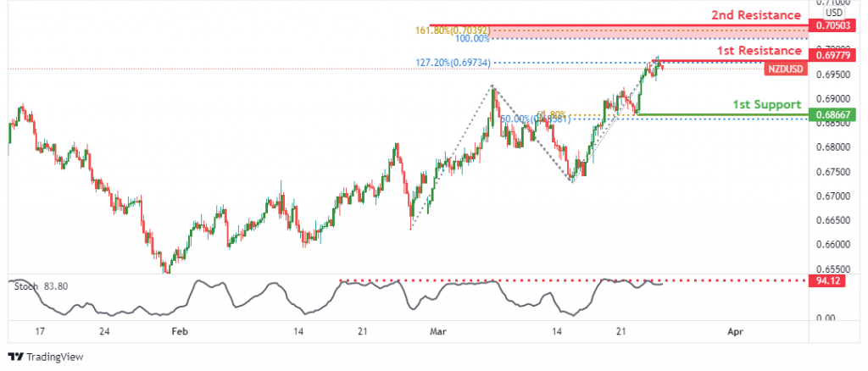Click the 17 date on time axis
The image size is (868, 371).
pos(39,332)
